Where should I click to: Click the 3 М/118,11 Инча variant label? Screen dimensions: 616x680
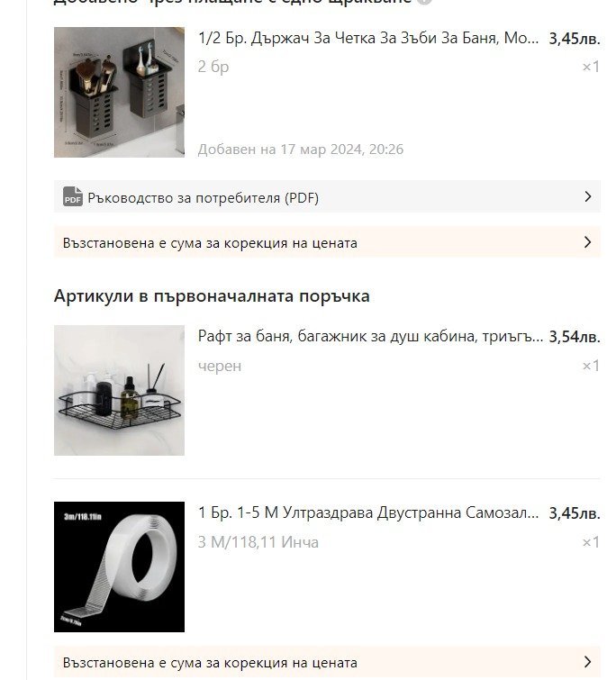coord(258,542)
